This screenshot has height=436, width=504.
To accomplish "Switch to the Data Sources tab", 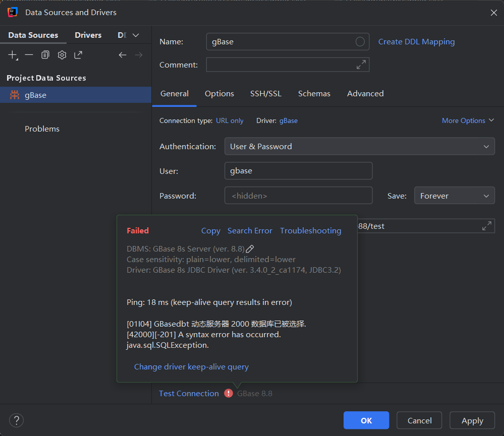I will pos(33,35).
